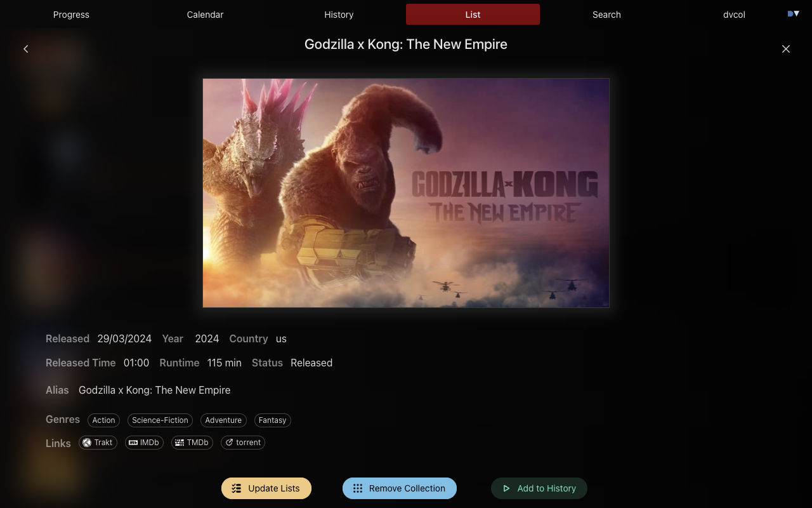The image size is (812, 508).
Task: Select the Fantasy genre tag
Action: click(273, 420)
